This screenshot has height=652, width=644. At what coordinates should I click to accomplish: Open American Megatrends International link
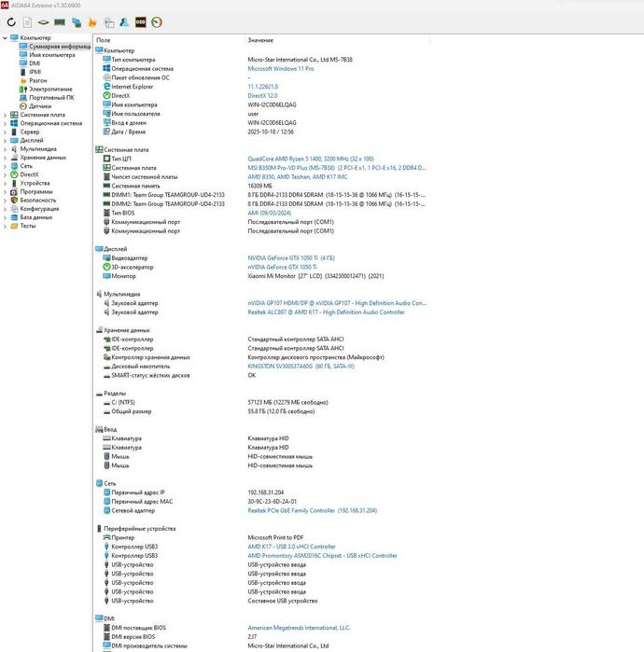coord(299,628)
